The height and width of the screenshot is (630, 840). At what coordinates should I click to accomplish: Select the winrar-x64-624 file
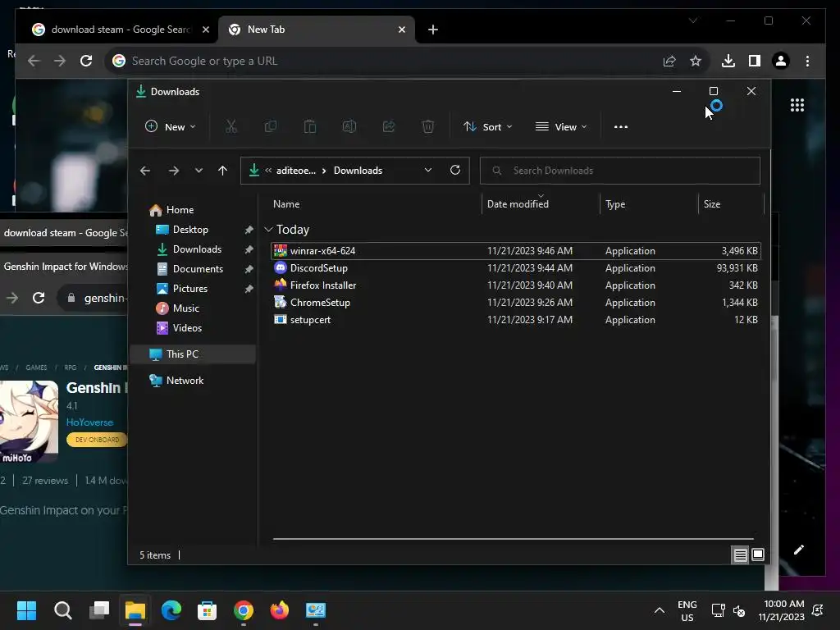click(515, 251)
